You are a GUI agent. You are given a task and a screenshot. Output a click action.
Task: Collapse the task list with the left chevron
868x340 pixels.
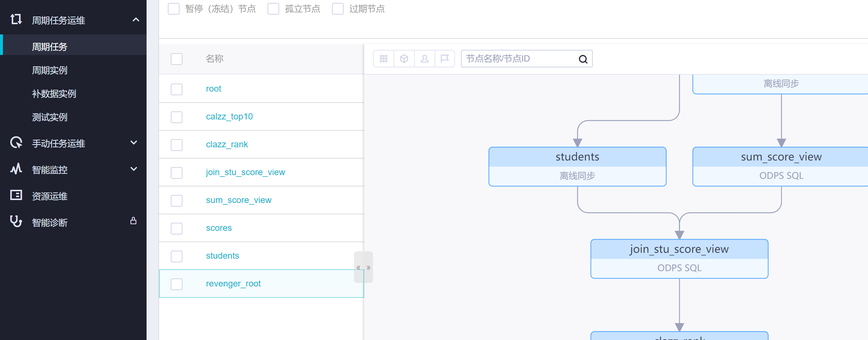[x=358, y=267]
